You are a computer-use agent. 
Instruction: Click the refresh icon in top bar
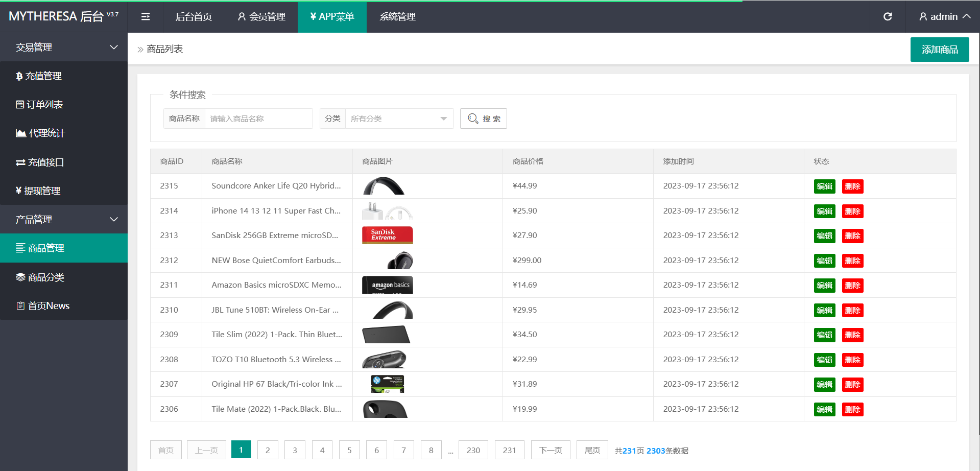coord(888,17)
